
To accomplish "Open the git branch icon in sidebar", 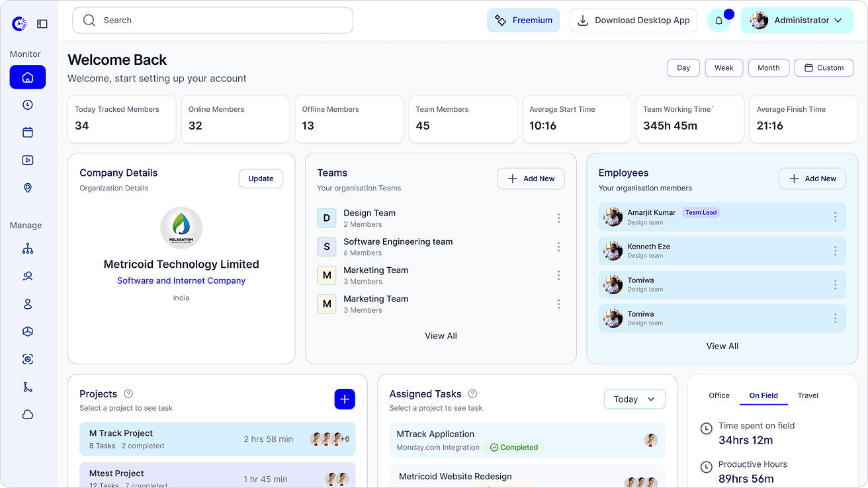I will (28, 387).
